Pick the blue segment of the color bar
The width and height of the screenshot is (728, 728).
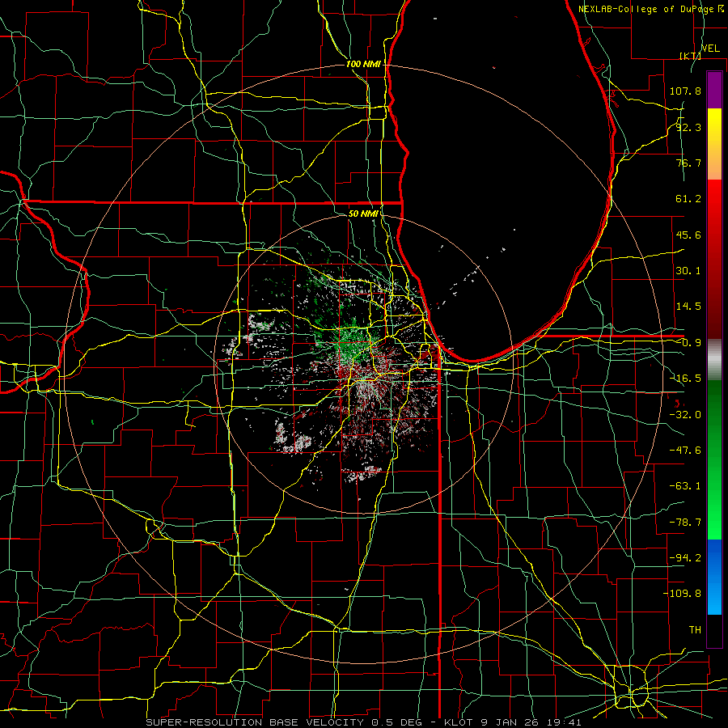[x=714, y=577]
